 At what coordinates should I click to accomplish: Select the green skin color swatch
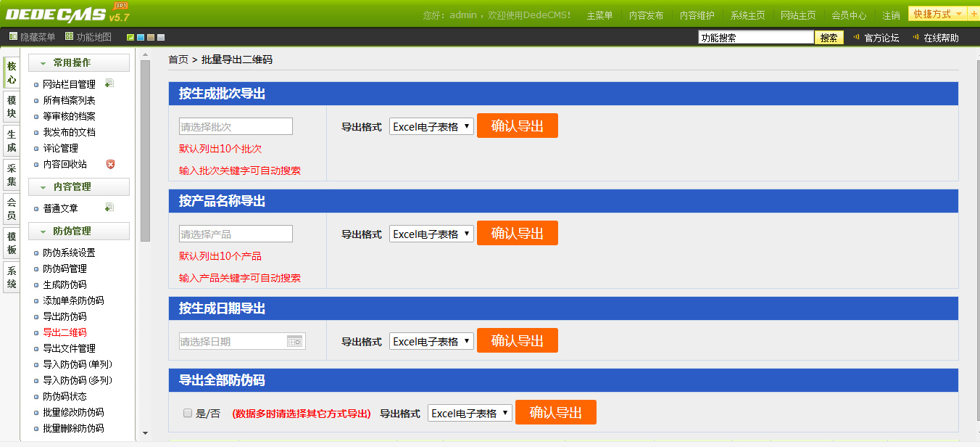[x=130, y=37]
